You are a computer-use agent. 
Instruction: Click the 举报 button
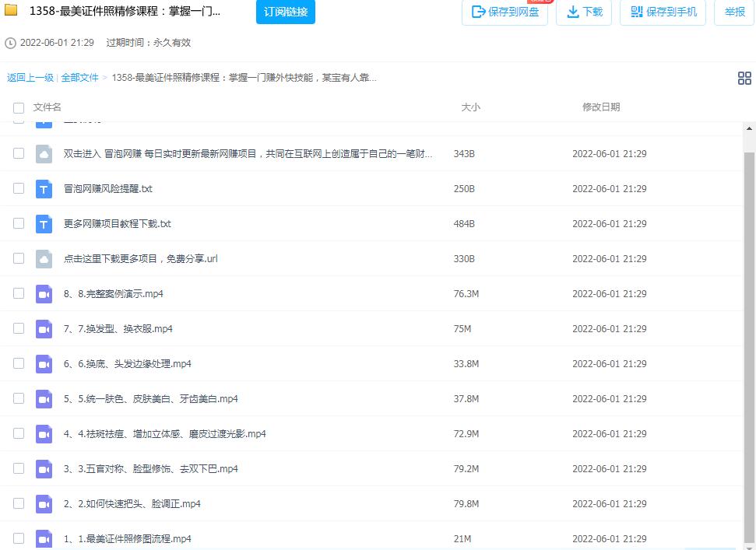click(734, 12)
